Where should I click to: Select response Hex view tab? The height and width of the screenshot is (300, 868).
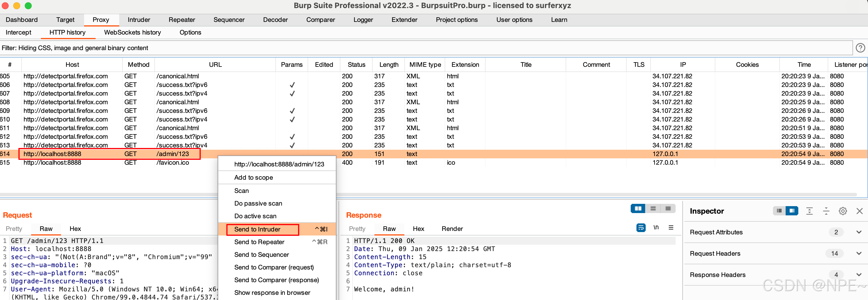418,229
